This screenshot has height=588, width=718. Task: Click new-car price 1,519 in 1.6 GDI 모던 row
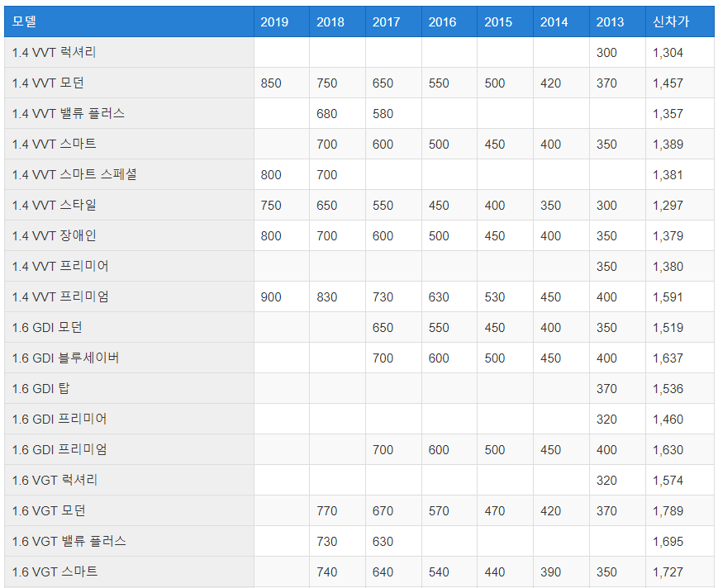point(668,328)
